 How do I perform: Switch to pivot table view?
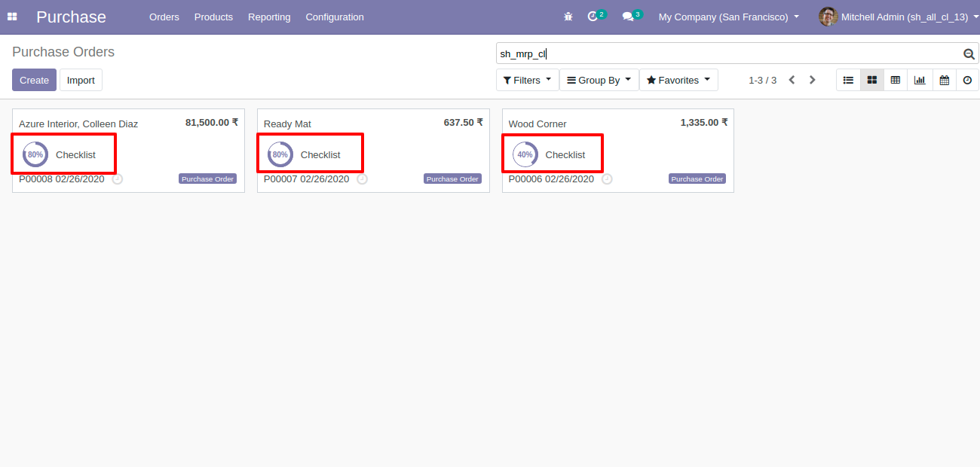pos(896,80)
